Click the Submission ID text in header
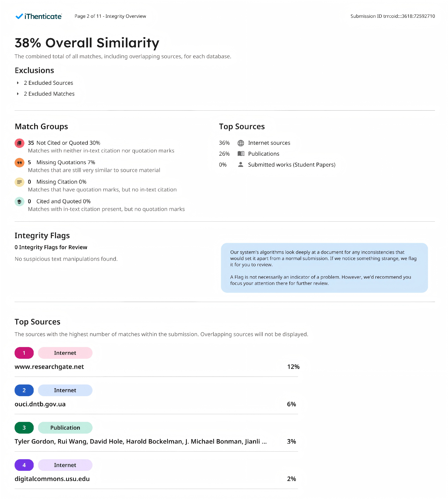 (x=392, y=16)
